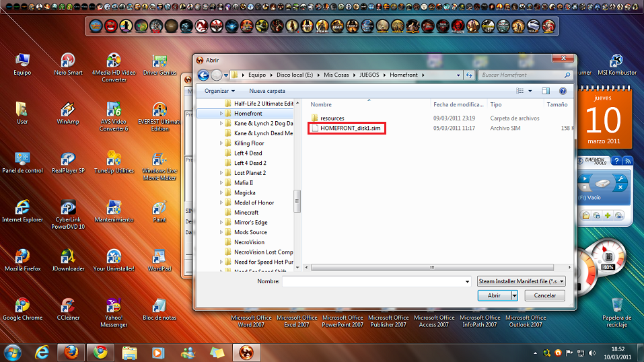Open the Paint desktop icon
644x362 pixels.
point(159,211)
